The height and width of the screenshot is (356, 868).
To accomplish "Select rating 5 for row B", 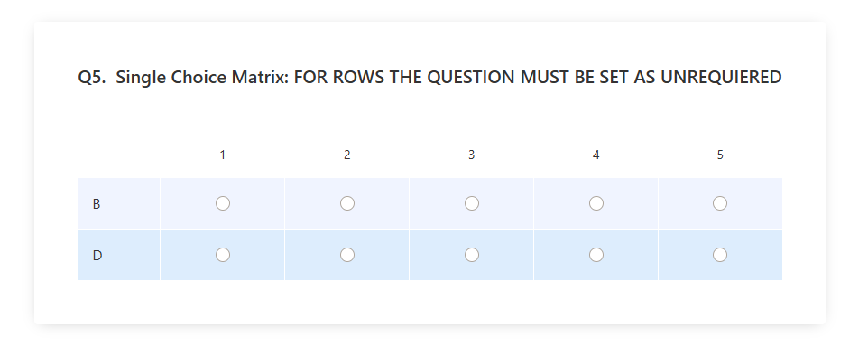I will click(x=720, y=203).
